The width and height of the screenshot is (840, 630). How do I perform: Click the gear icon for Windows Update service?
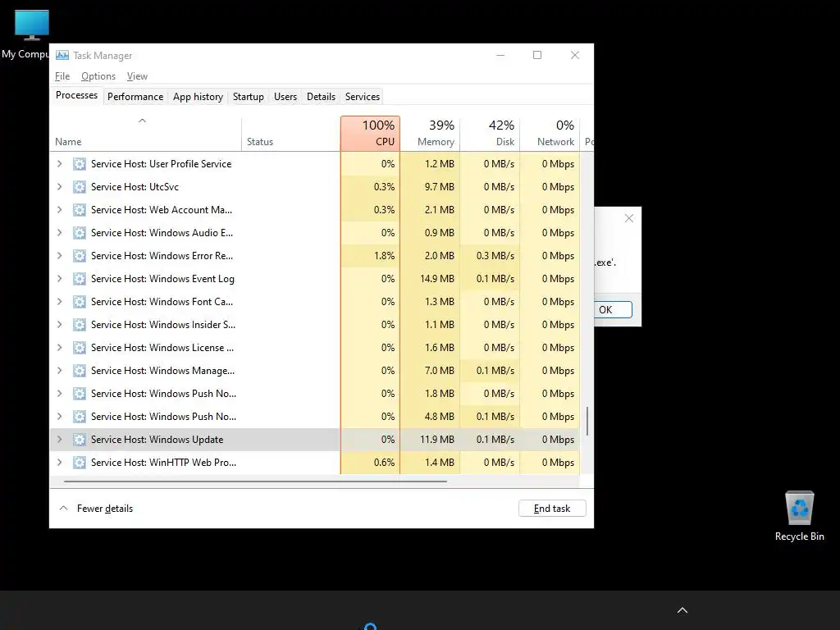[80, 440]
